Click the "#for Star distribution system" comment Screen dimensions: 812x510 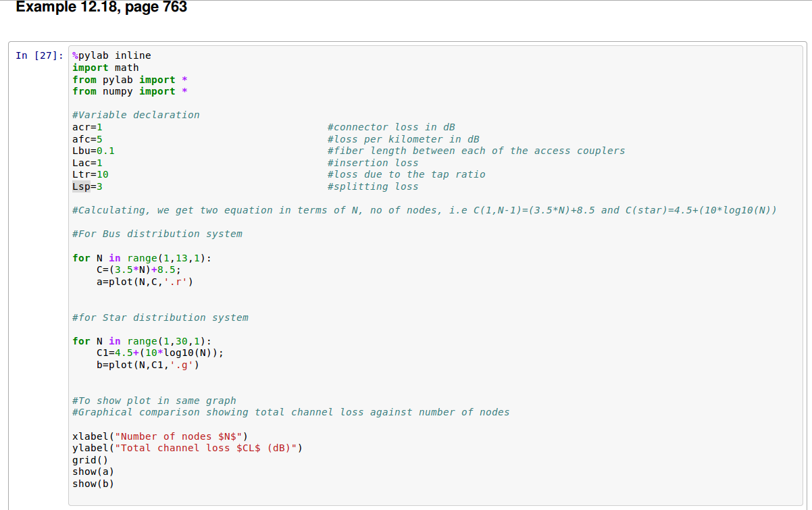[x=160, y=317]
